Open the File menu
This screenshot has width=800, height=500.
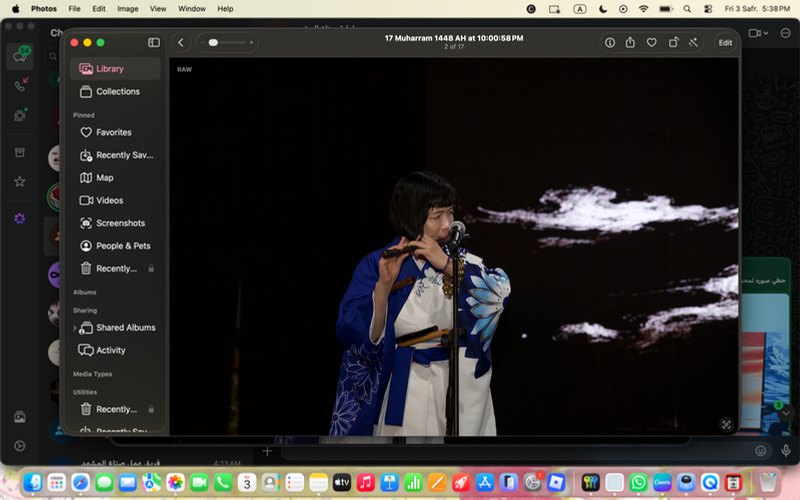(74, 9)
